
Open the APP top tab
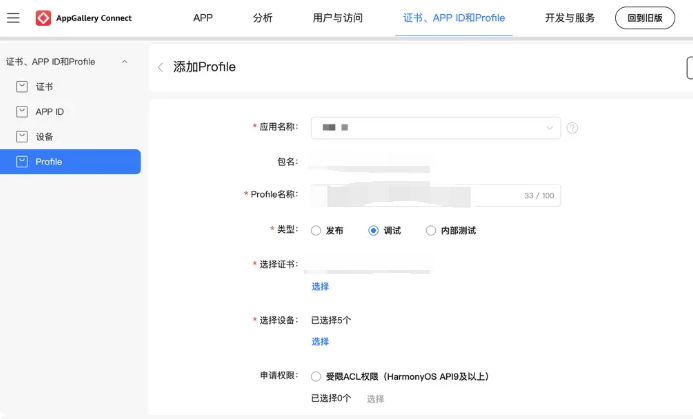(x=203, y=18)
